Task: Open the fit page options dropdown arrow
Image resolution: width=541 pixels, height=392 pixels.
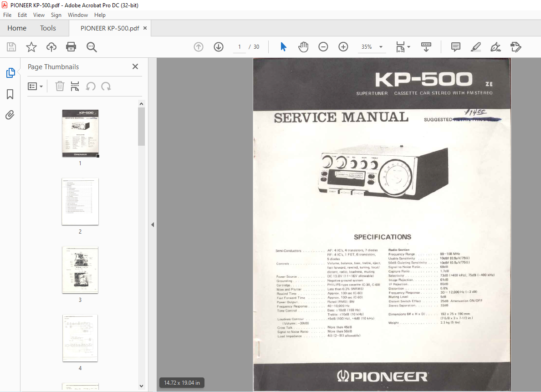Action: pyautogui.click(x=409, y=47)
